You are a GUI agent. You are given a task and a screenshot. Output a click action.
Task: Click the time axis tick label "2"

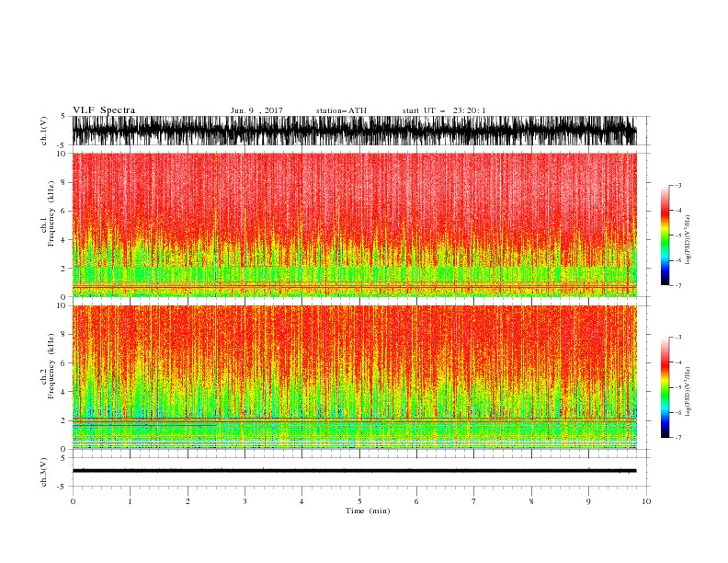188,501
